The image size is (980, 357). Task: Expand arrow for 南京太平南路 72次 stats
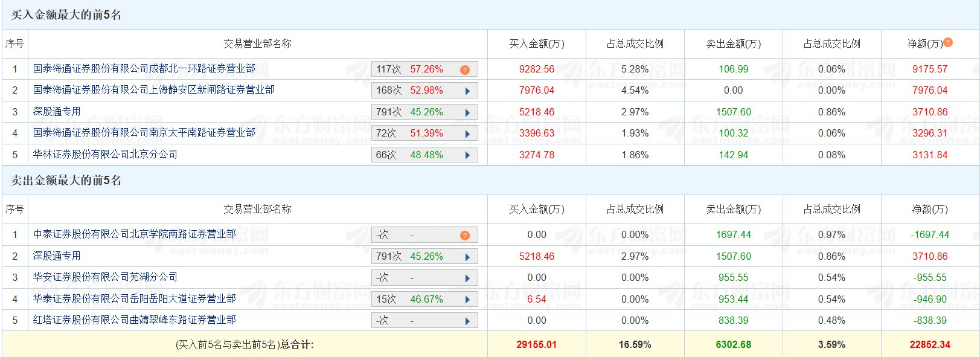[467, 134]
